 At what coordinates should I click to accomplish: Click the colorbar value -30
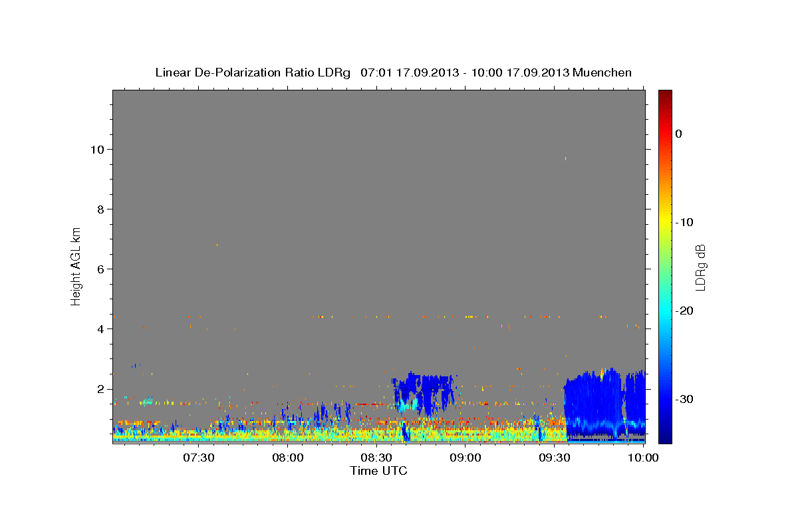(684, 399)
